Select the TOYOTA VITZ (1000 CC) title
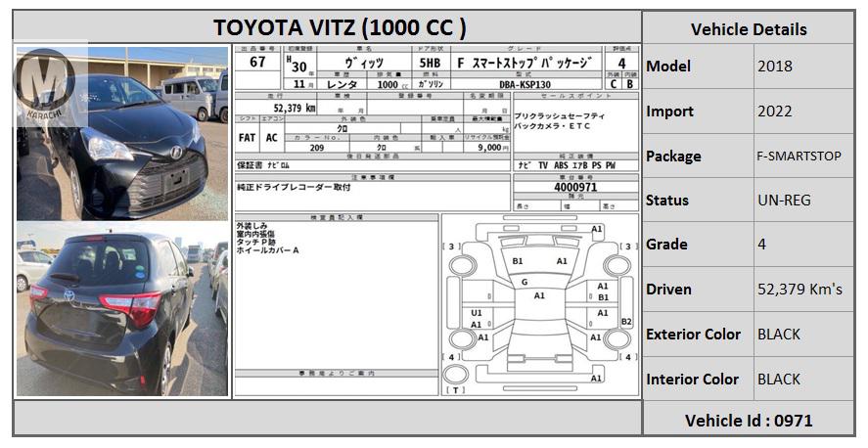 point(340,27)
